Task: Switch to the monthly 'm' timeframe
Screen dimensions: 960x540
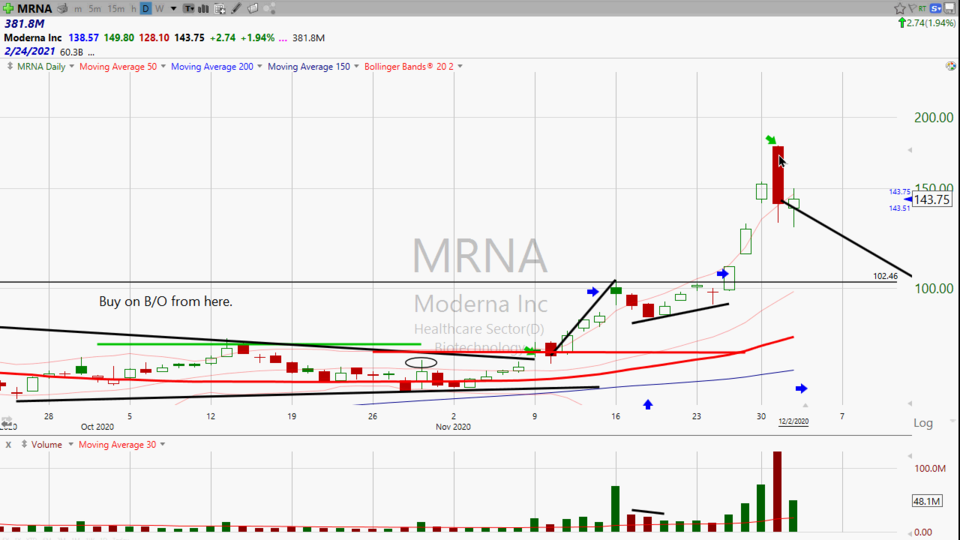Action: [x=78, y=9]
